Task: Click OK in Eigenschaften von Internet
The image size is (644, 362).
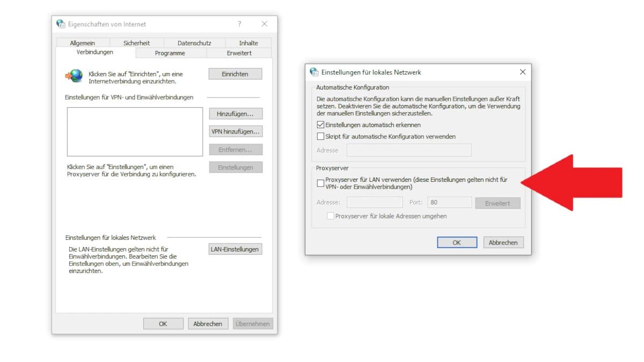Action: pyautogui.click(x=163, y=324)
